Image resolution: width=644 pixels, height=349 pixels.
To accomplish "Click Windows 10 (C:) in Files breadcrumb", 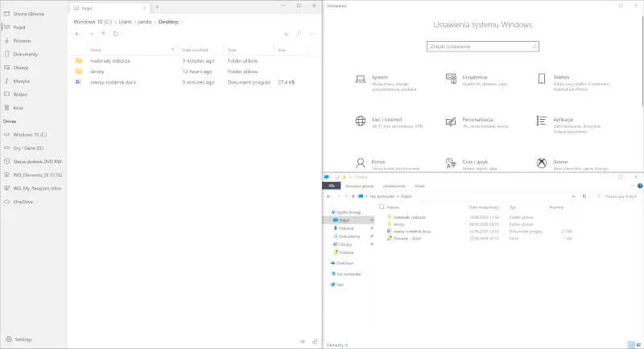I will tap(93, 22).
